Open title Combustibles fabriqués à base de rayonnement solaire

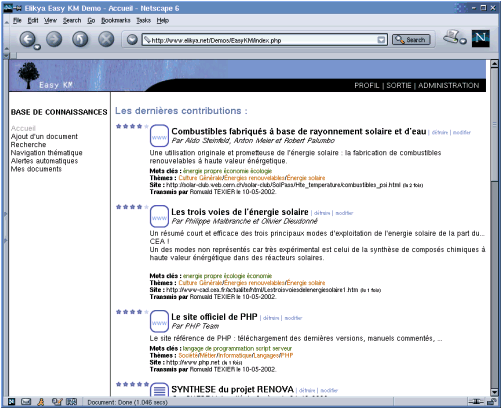pos(299,132)
